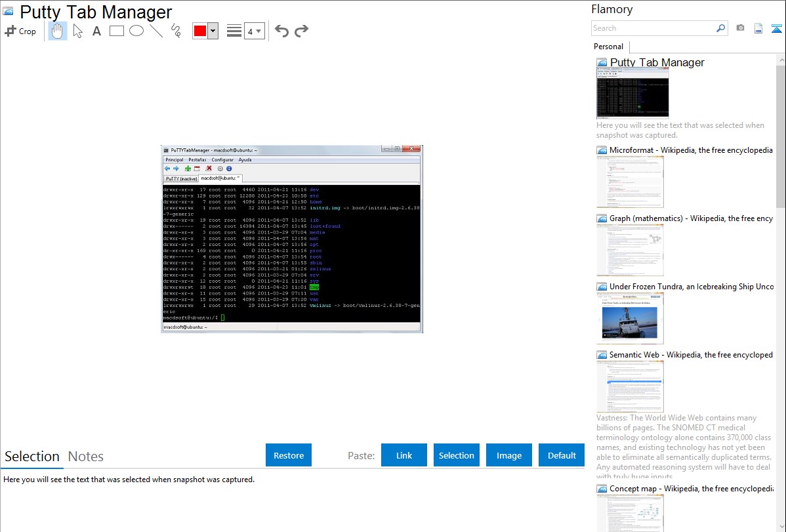Click the sidebar vertical scrollbar
This screenshot has width=786, height=532.
tap(781, 135)
